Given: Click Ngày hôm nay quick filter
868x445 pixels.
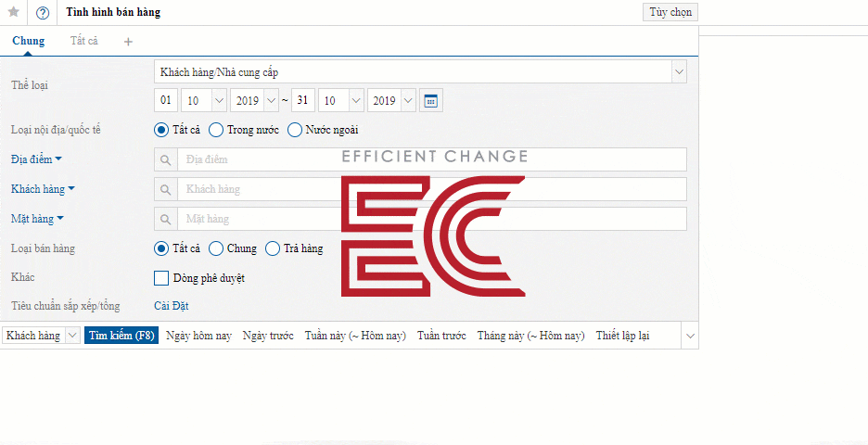Looking at the screenshot, I should tap(198, 336).
